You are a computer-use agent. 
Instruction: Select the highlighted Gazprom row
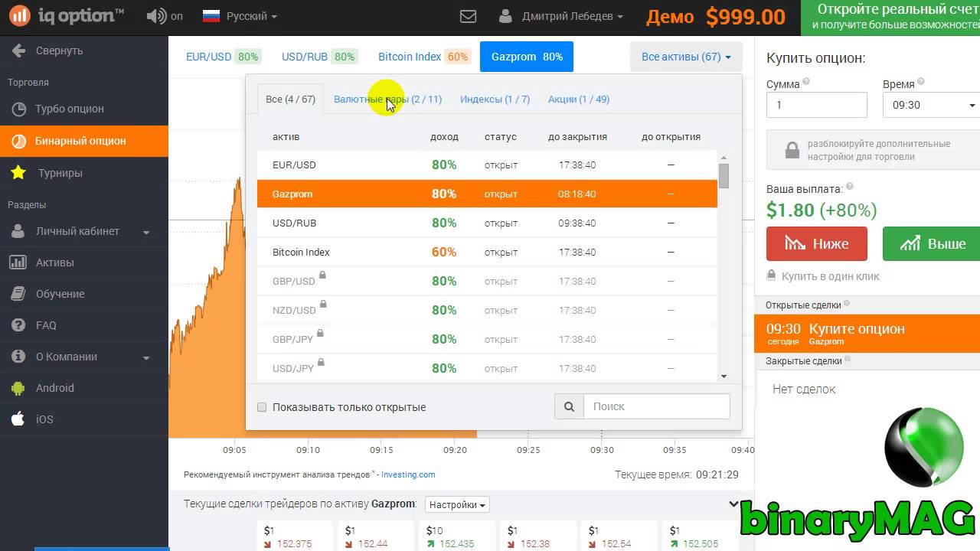pyautogui.click(x=487, y=194)
